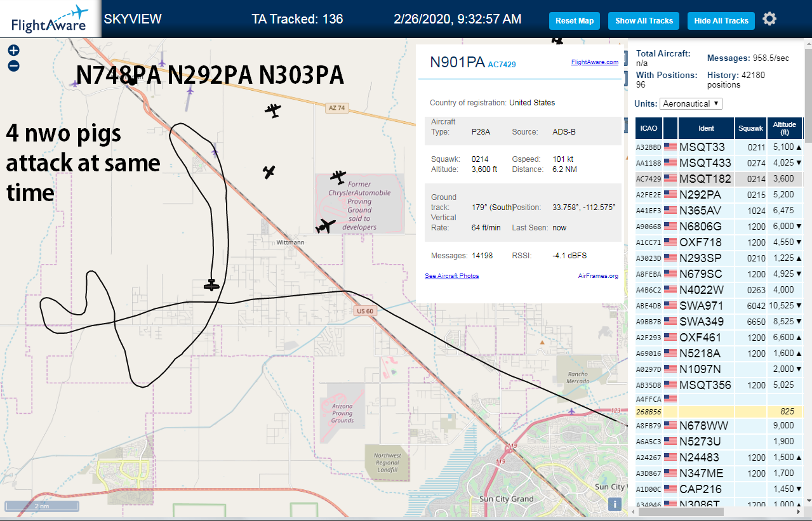Select the SWA349 row
The width and height of the screenshot is (812, 521).
pyautogui.click(x=719, y=322)
